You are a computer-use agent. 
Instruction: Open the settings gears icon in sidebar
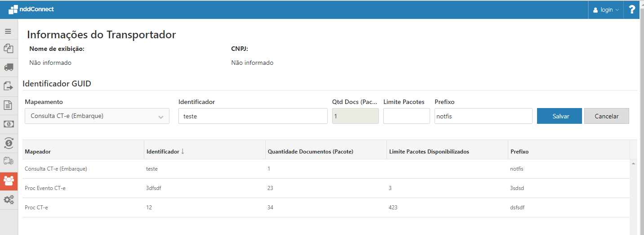[9, 200]
